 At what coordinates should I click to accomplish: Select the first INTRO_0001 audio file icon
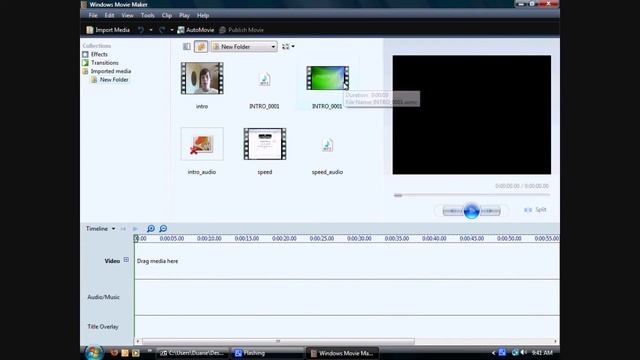(x=264, y=79)
